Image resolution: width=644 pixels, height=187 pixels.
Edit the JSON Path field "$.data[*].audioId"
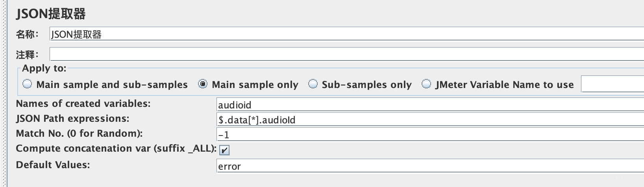(x=429, y=120)
